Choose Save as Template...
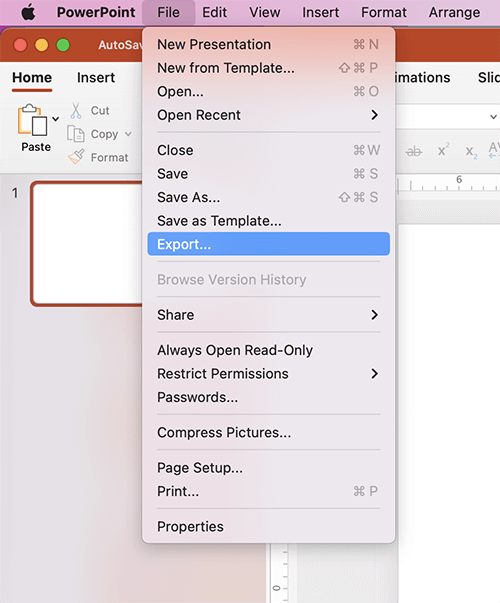This screenshot has height=603, width=500. pos(268,221)
